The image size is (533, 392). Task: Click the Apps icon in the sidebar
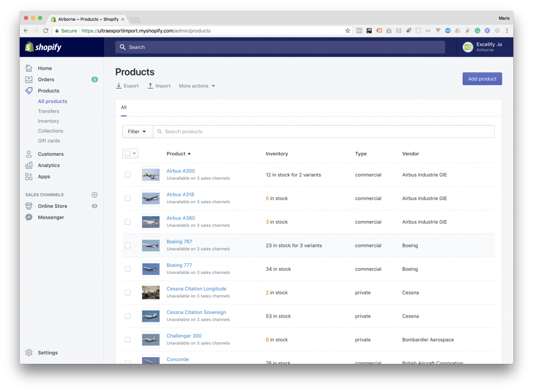click(x=29, y=176)
